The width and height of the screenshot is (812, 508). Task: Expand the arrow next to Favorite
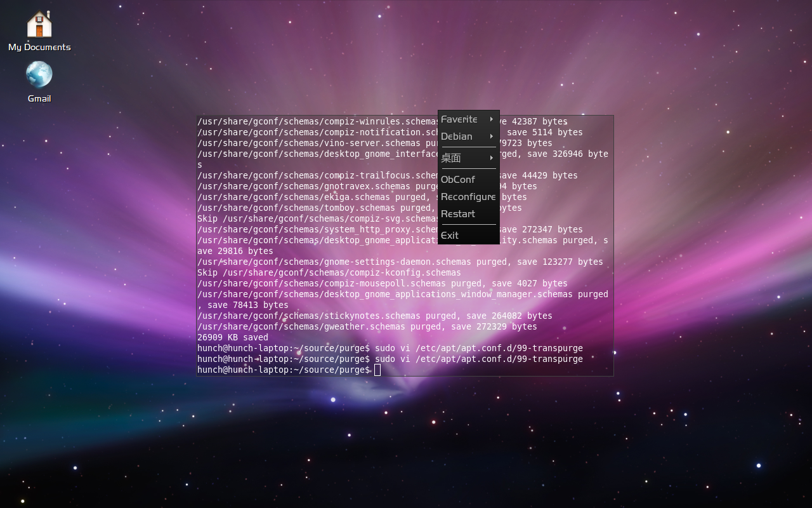(x=492, y=119)
